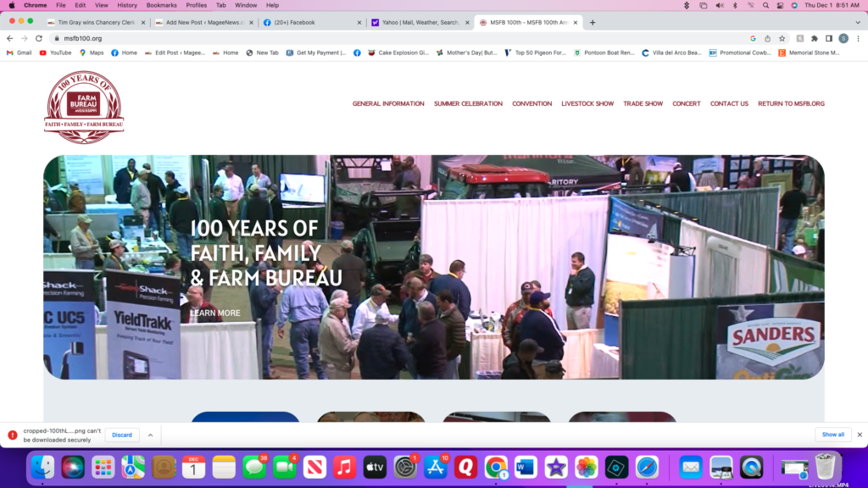Open the tab search dropdown arrow
868x488 pixels.
point(858,23)
